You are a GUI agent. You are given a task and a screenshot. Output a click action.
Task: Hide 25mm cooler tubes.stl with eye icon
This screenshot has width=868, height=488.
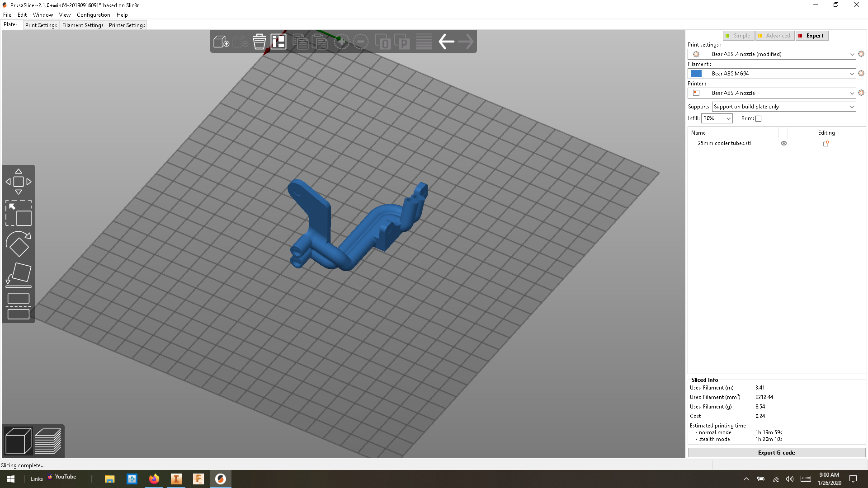[x=784, y=143]
